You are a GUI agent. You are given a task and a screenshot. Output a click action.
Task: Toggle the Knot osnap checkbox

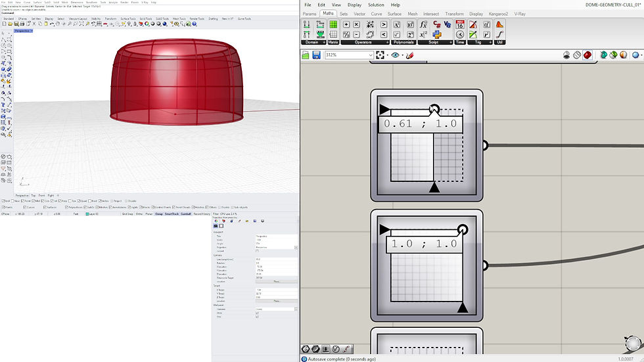point(89,200)
